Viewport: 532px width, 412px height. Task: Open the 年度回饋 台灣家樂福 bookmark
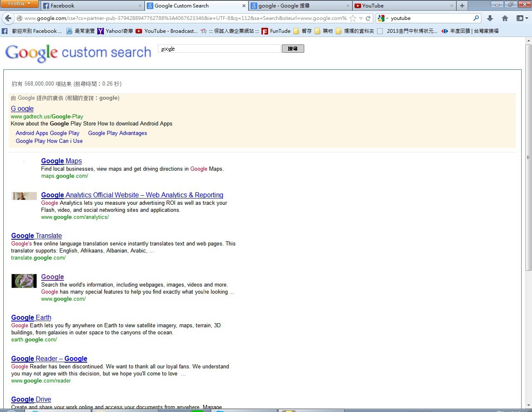(x=470, y=31)
